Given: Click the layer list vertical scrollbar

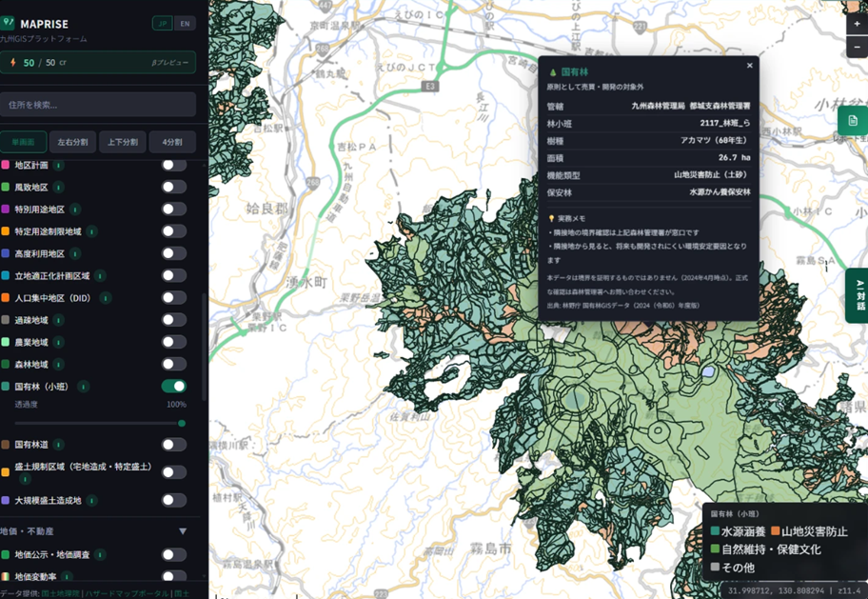Looking at the screenshot, I should pyautogui.click(x=204, y=347).
